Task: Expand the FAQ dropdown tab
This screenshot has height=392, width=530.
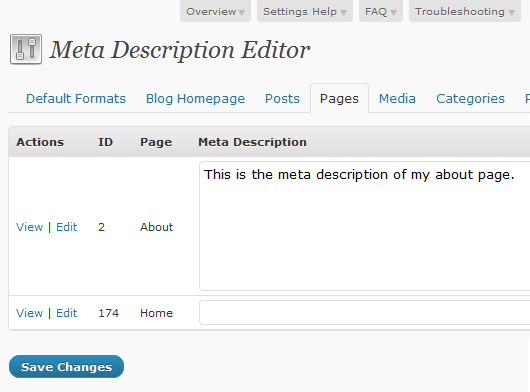Action: pyautogui.click(x=381, y=11)
